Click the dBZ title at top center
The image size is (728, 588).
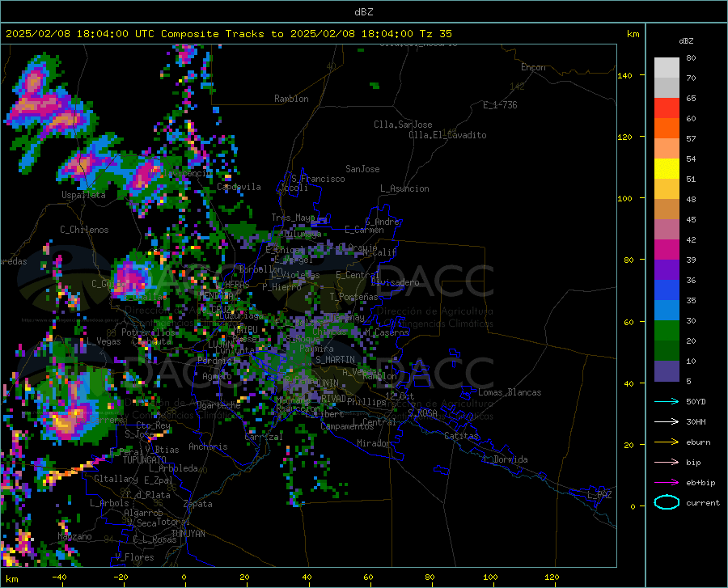coord(364,12)
